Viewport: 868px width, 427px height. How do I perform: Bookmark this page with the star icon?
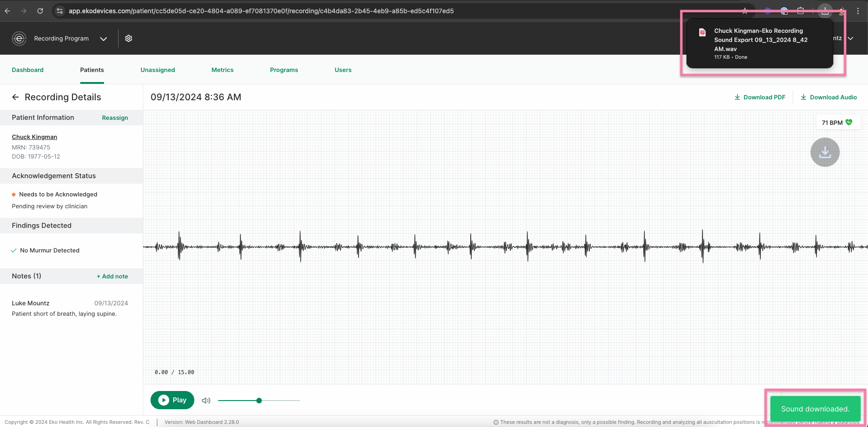point(745,11)
